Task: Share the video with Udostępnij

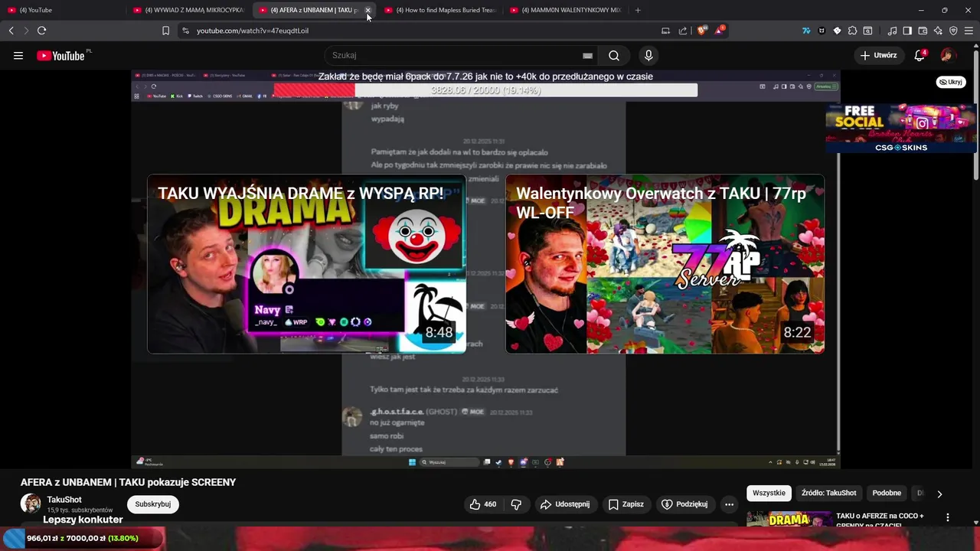Action: point(565,504)
